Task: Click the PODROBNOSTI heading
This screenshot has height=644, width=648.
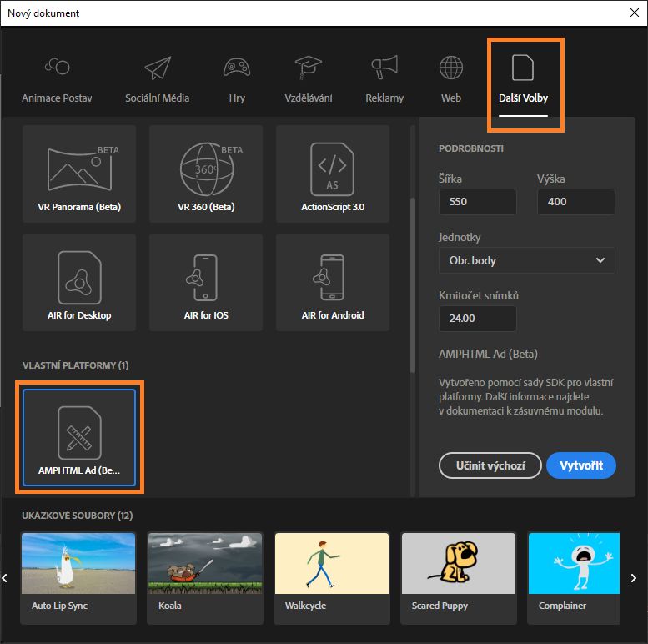Action: pos(471,148)
